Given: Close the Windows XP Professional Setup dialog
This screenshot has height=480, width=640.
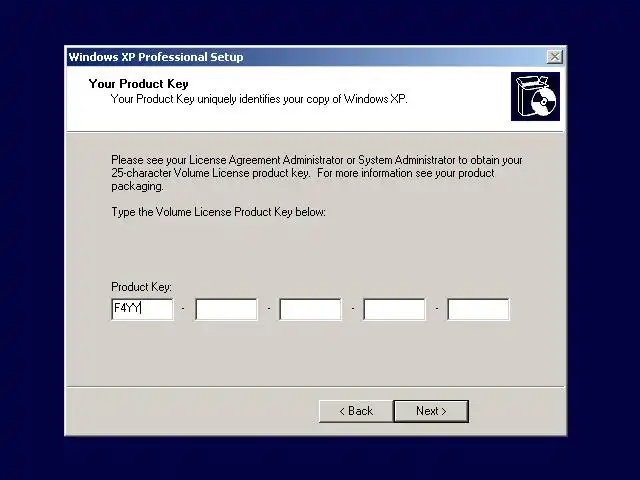Looking at the screenshot, I should point(555,57).
